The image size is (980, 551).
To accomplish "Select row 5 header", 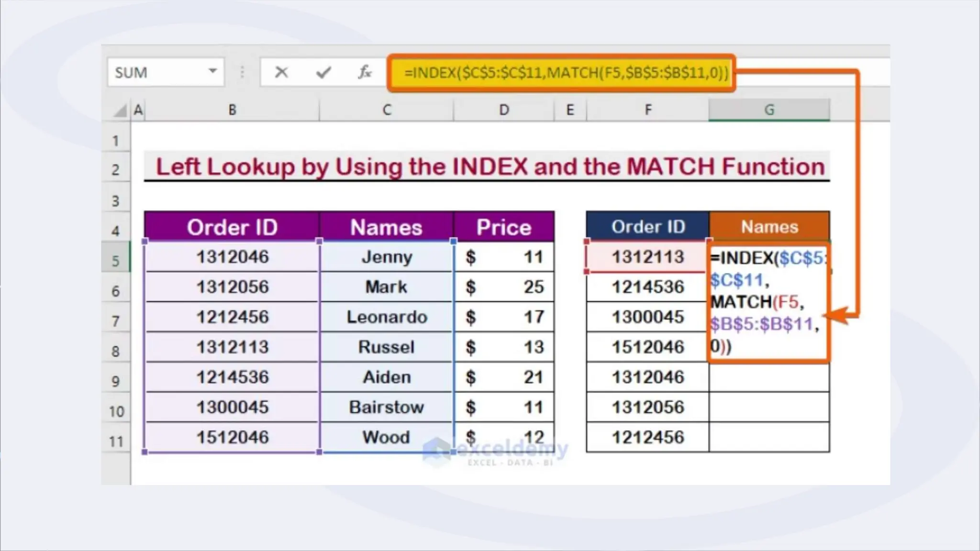I will click(115, 261).
